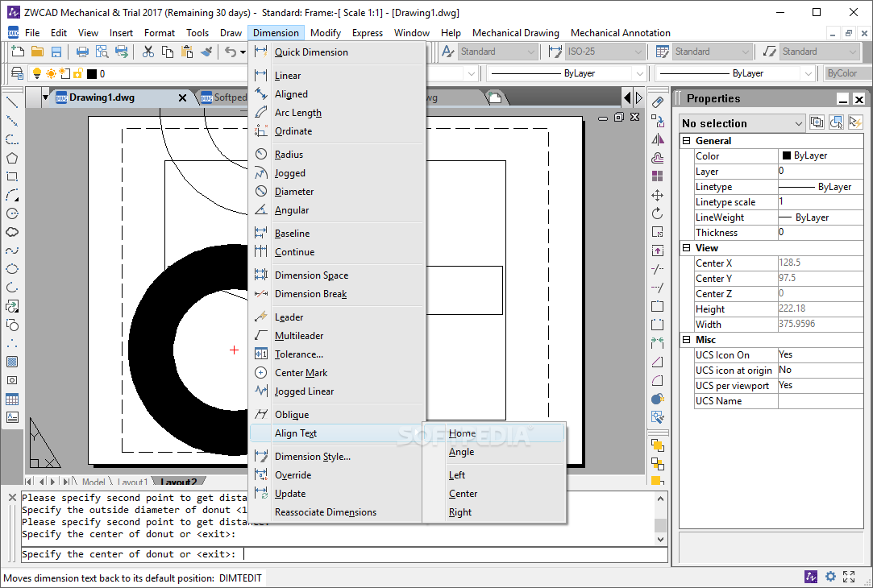Viewport: 873px width, 588px height.
Task: Select the Table tool in left toolbar
Action: [12, 400]
